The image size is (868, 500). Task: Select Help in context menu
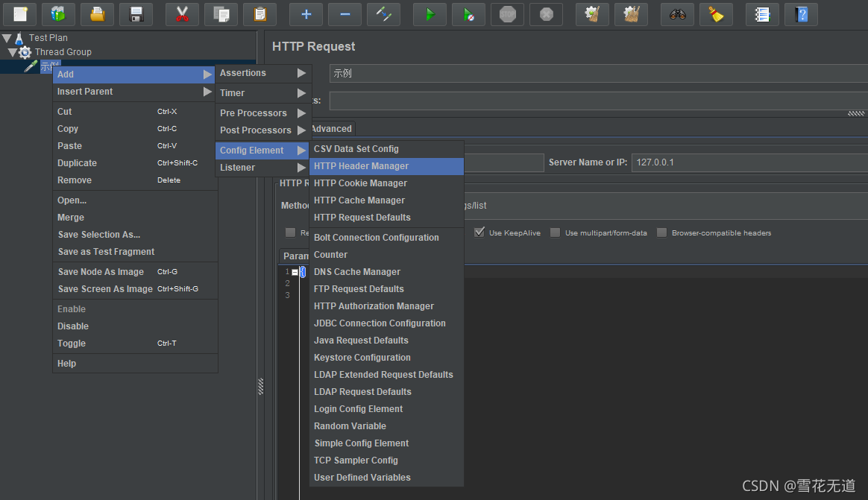(x=134, y=364)
